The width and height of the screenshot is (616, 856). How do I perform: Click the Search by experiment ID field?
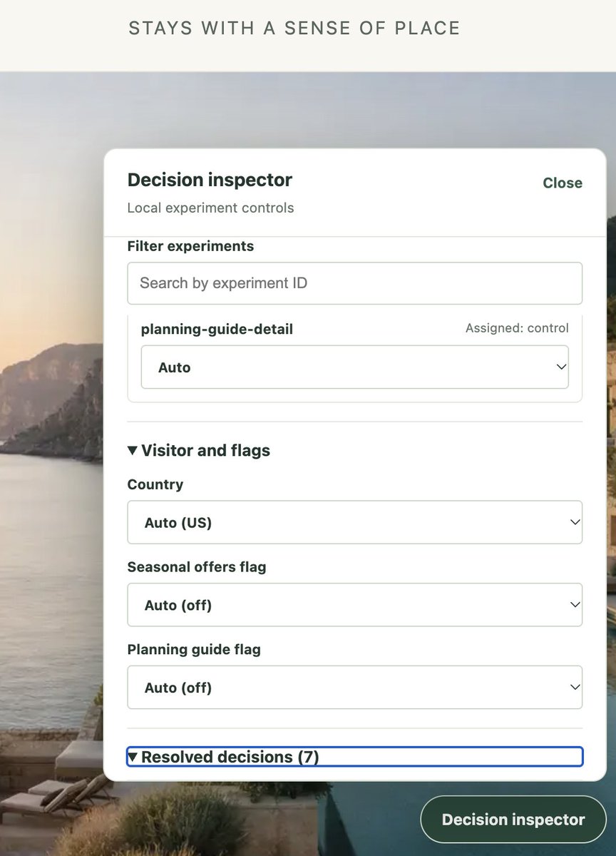(x=354, y=283)
